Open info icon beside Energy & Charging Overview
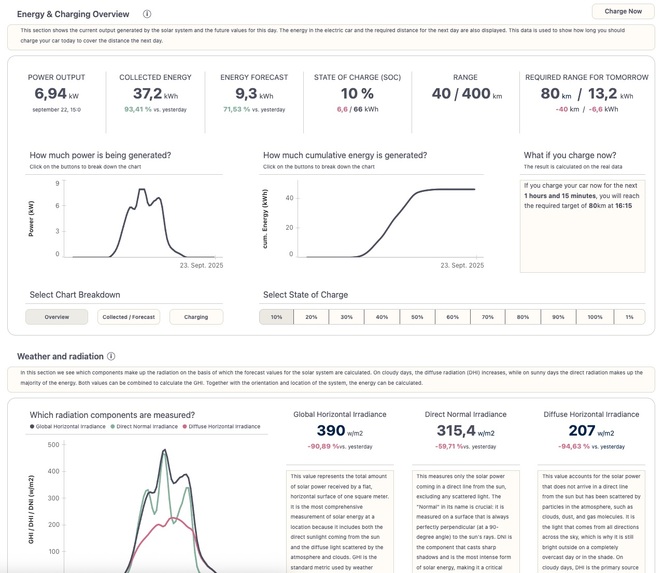 (147, 14)
